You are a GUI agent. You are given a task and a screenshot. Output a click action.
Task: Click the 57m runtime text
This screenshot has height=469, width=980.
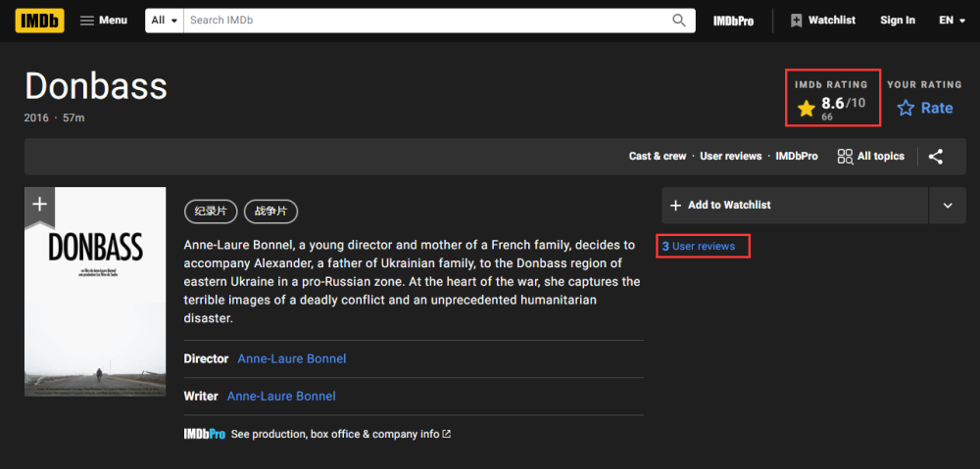(x=73, y=117)
